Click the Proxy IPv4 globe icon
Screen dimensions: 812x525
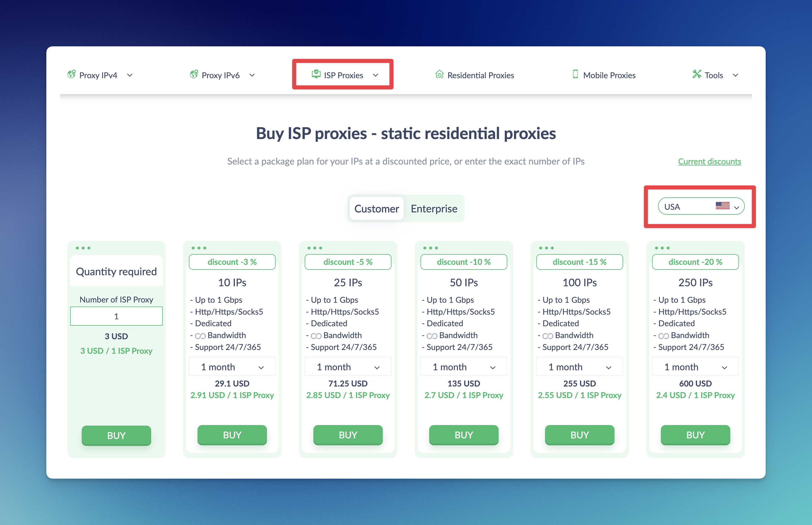pos(72,74)
